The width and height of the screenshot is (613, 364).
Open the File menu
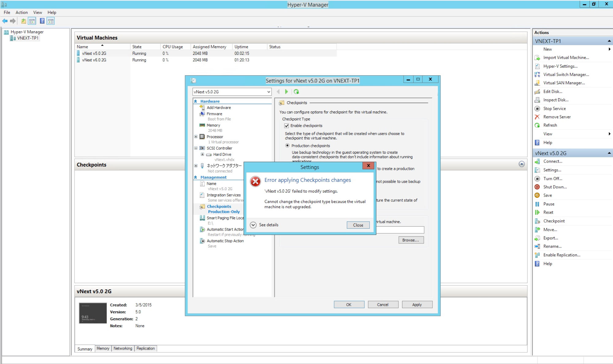click(x=7, y=12)
